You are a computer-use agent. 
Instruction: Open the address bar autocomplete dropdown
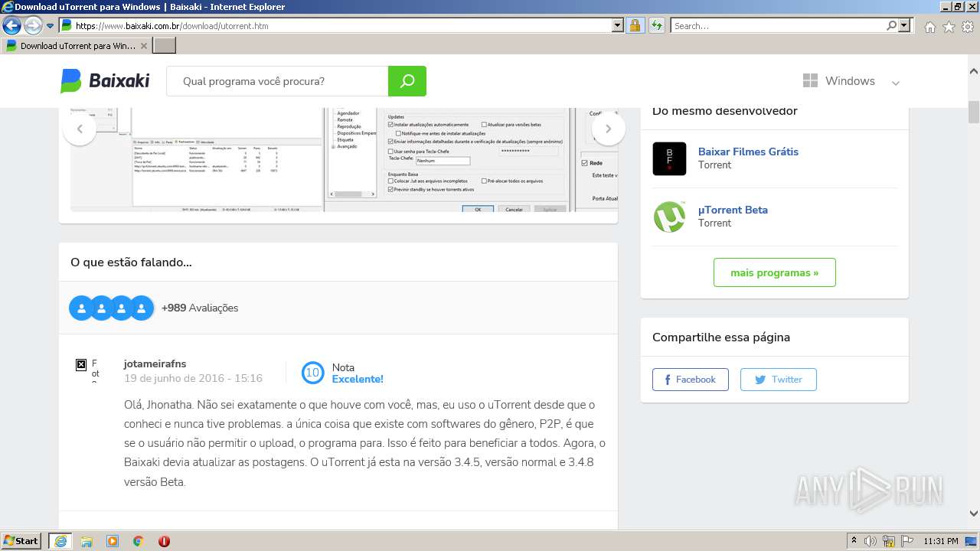coord(618,26)
